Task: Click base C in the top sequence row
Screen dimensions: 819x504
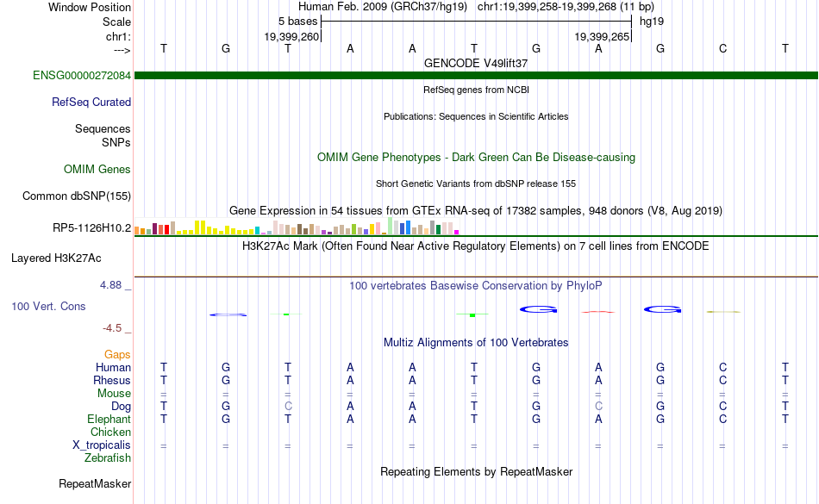Action: (723, 48)
